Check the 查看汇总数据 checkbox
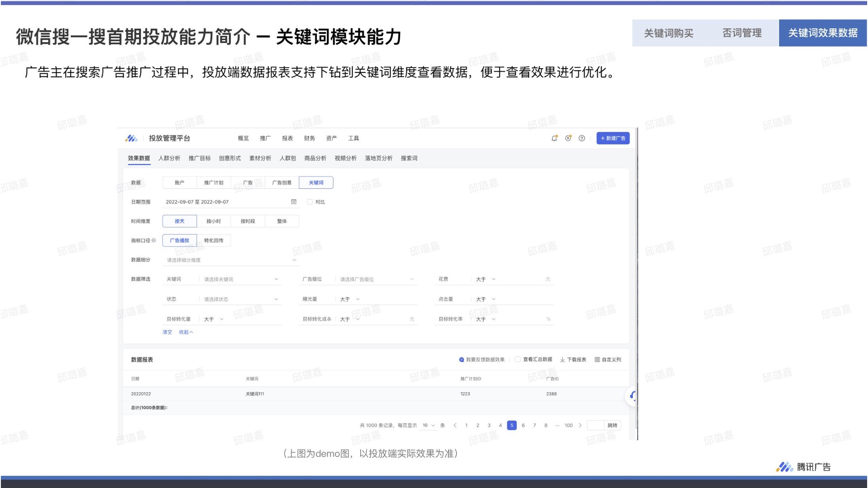 coord(517,359)
